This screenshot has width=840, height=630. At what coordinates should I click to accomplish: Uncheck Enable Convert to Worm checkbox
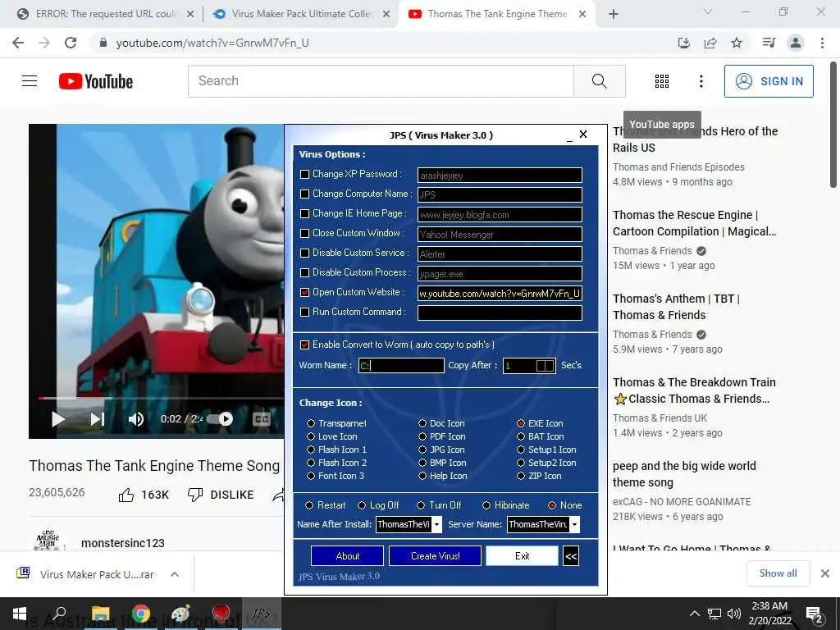[x=305, y=345]
